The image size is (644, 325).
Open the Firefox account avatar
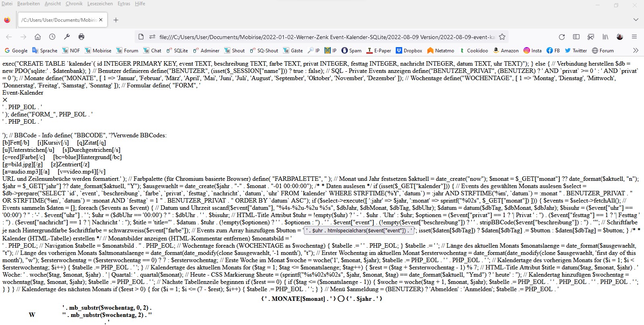click(x=620, y=37)
